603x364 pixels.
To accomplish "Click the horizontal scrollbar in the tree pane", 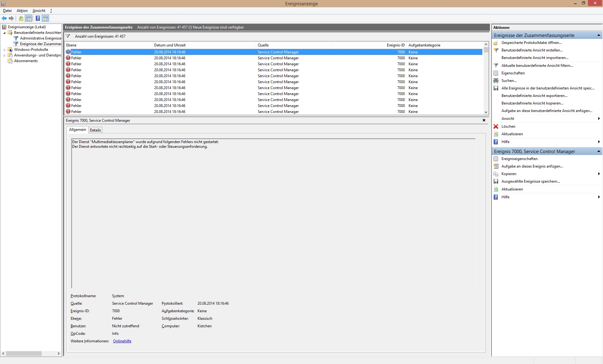I will coord(24,353).
